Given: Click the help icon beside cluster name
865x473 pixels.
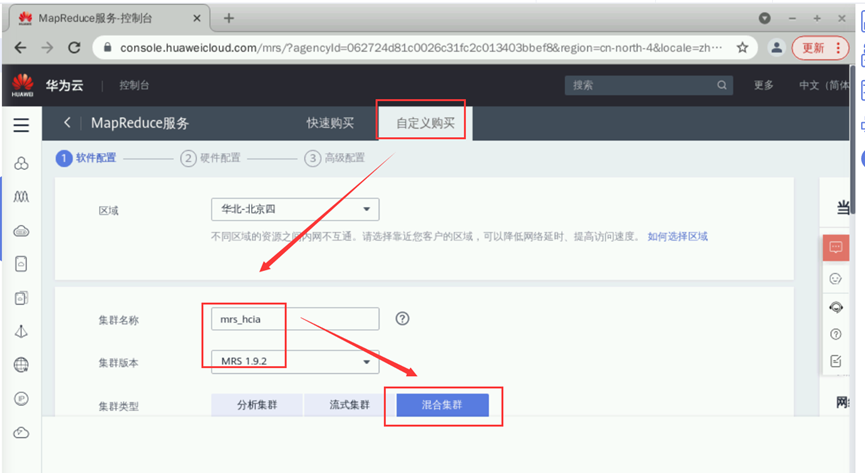Looking at the screenshot, I should point(403,318).
